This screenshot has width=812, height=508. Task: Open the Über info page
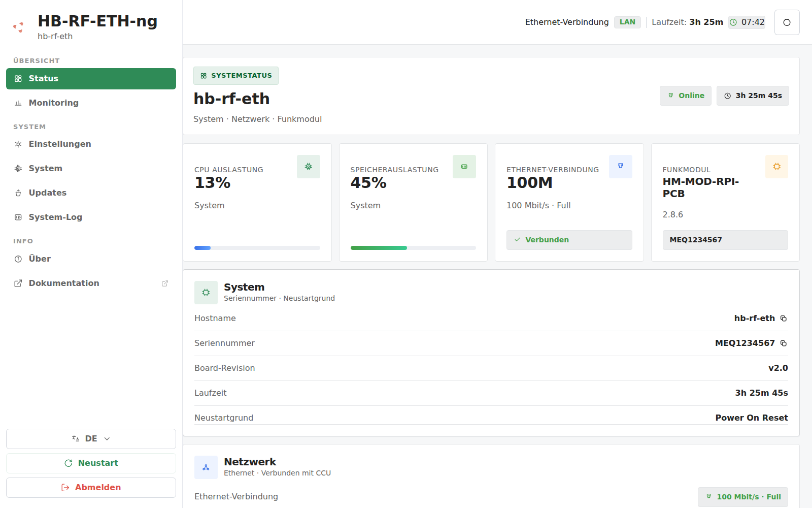[x=91, y=259]
